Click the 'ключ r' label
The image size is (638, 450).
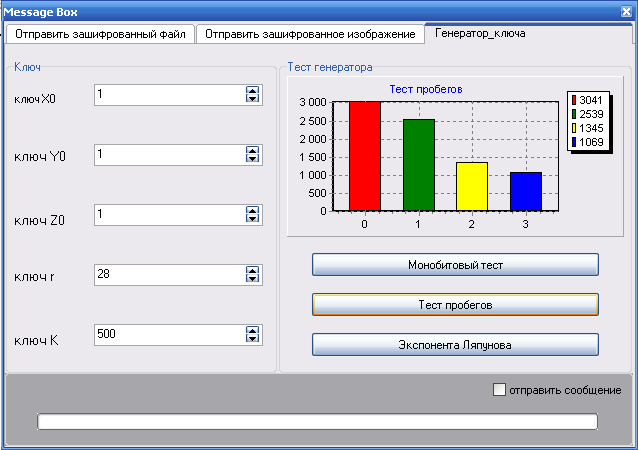(x=34, y=277)
